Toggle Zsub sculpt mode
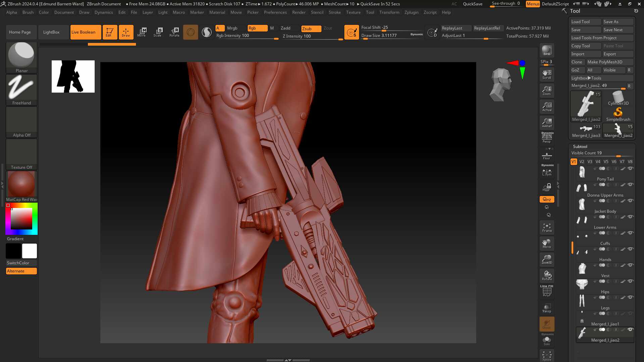This screenshot has height=362, width=644. [311, 29]
